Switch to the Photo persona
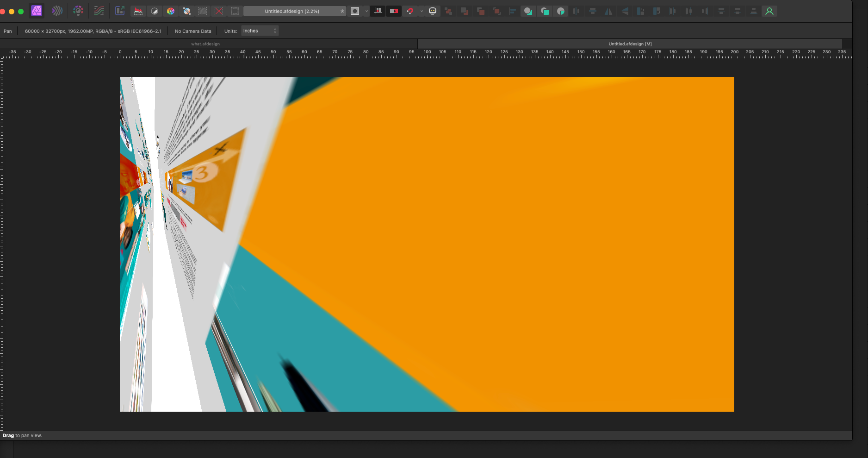The width and height of the screenshot is (868, 458). tap(37, 11)
